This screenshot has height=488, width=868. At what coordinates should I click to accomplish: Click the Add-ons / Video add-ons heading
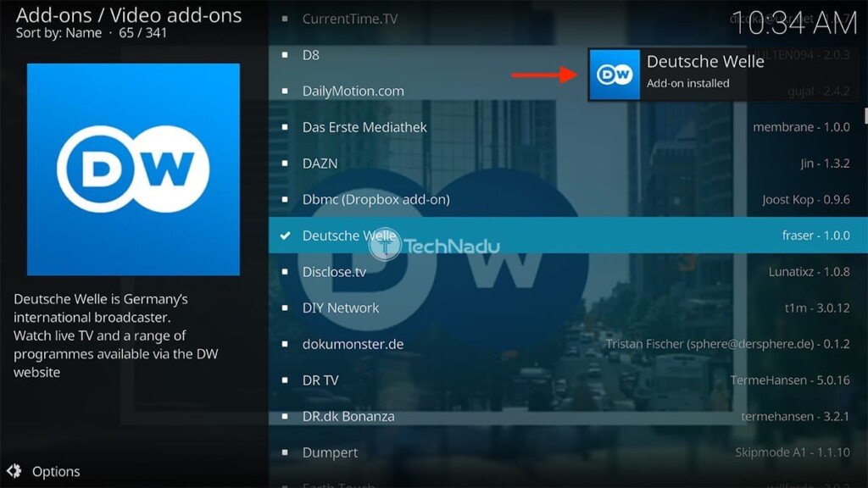click(x=129, y=15)
